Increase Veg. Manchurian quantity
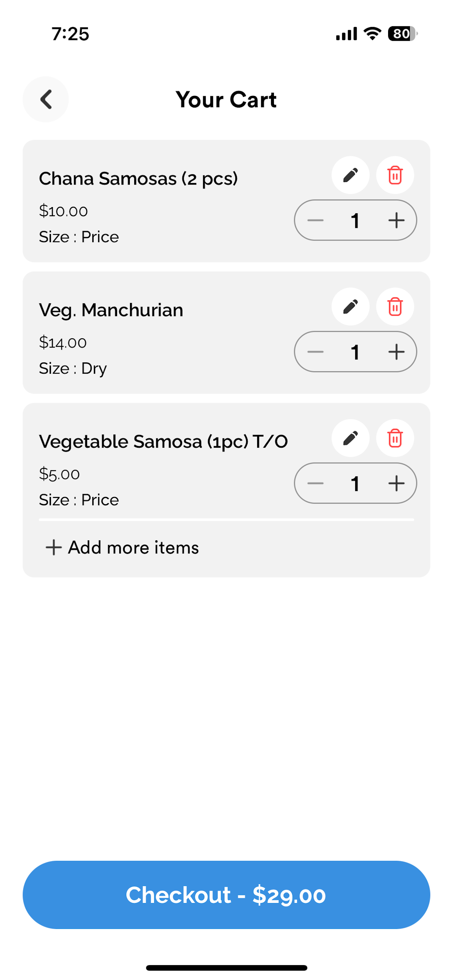The height and width of the screenshot is (980, 453). pos(396,352)
